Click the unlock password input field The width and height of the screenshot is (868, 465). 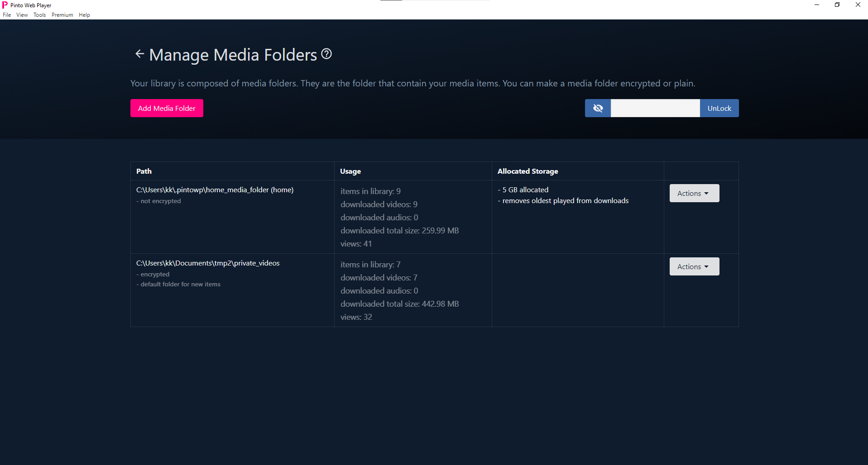click(x=654, y=108)
